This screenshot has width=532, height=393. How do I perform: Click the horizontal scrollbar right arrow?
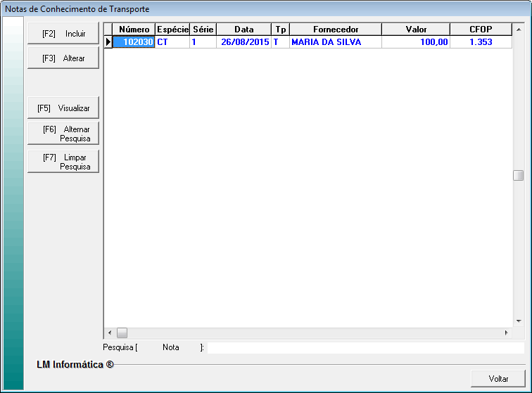tap(506, 333)
